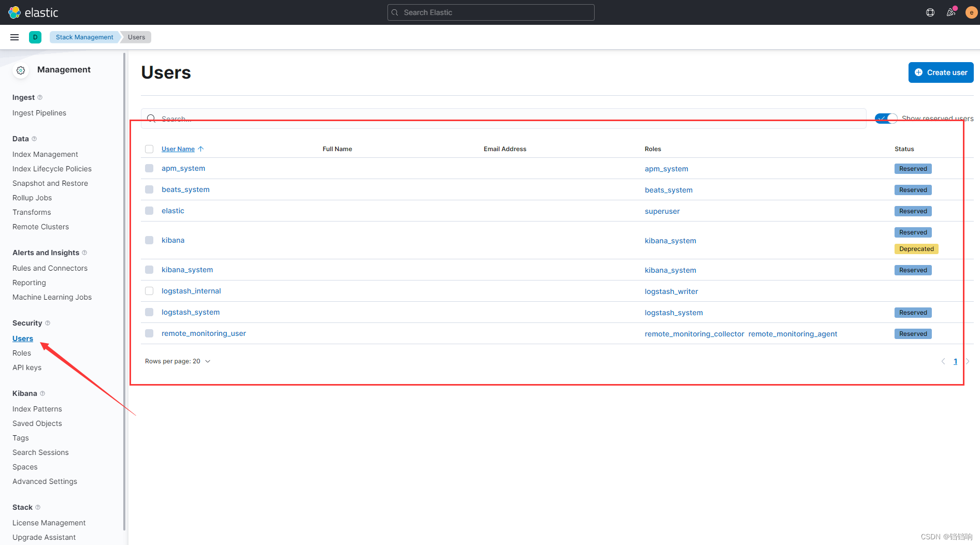Image resolution: width=980 pixels, height=545 pixels.
Task: Open Index Management in sidebar
Action: point(45,154)
